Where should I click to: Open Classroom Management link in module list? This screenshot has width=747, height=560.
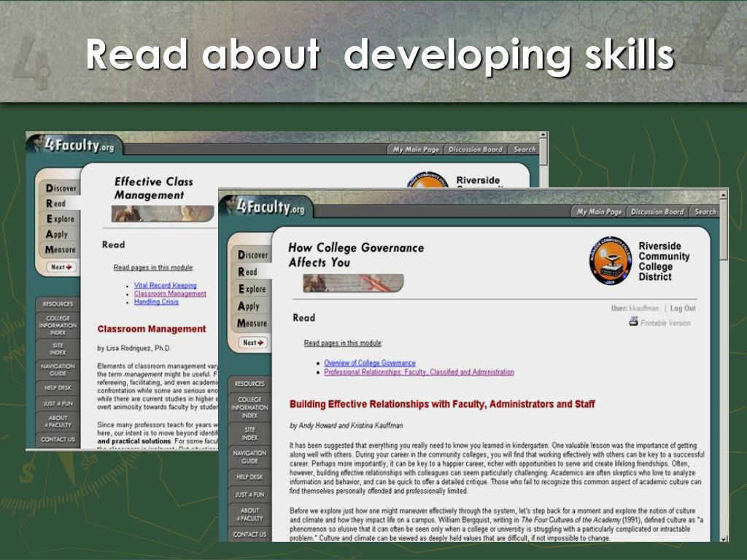point(170,294)
